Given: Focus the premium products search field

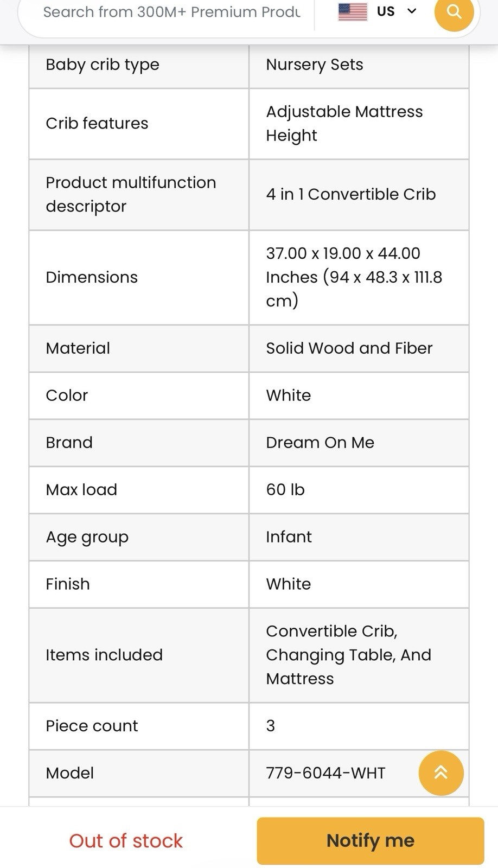Looking at the screenshot, I should [x=171, y=11].
